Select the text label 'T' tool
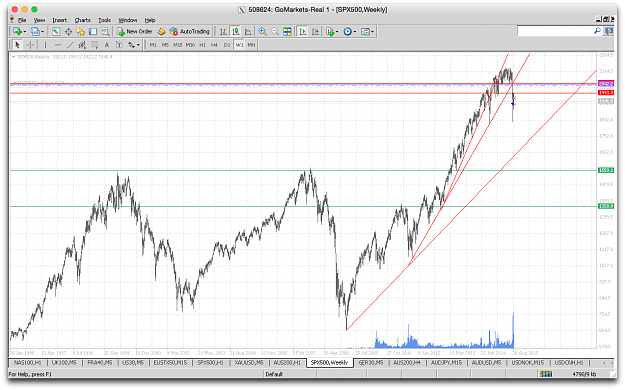Screen dimensions: 625x390 [119, 45]
